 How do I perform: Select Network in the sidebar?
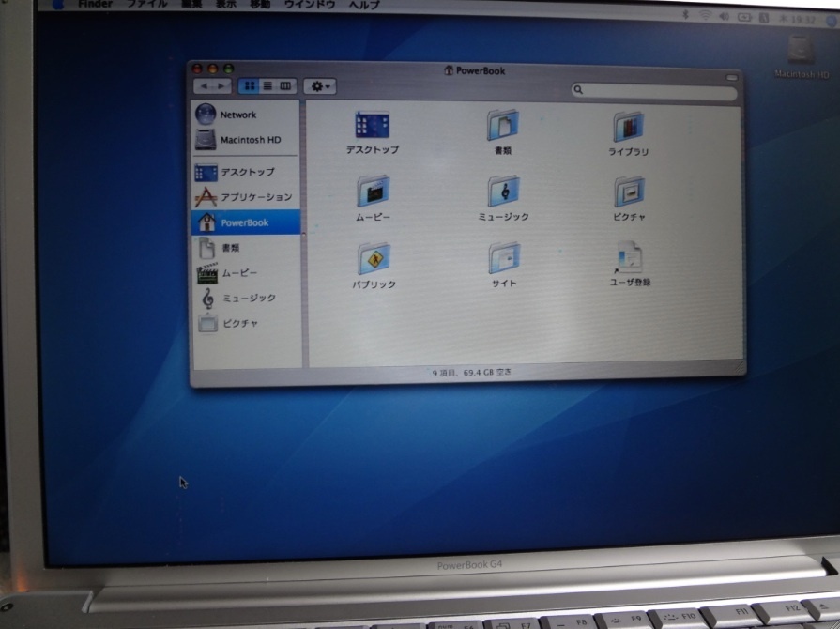tap(245, 115)
